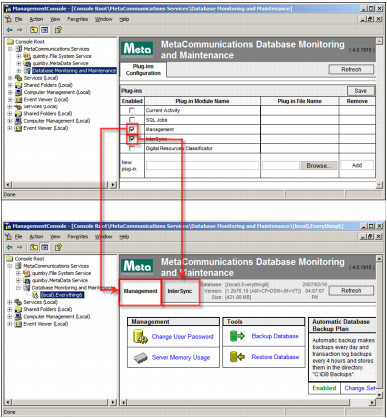This screenshot has height=418, width=387.
Task: Click new plug-in file name field
Action: [x=281, y=166]
